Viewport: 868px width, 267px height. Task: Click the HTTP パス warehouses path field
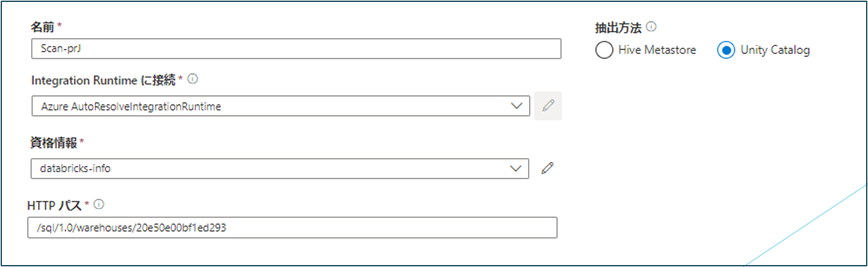[292, 227]
